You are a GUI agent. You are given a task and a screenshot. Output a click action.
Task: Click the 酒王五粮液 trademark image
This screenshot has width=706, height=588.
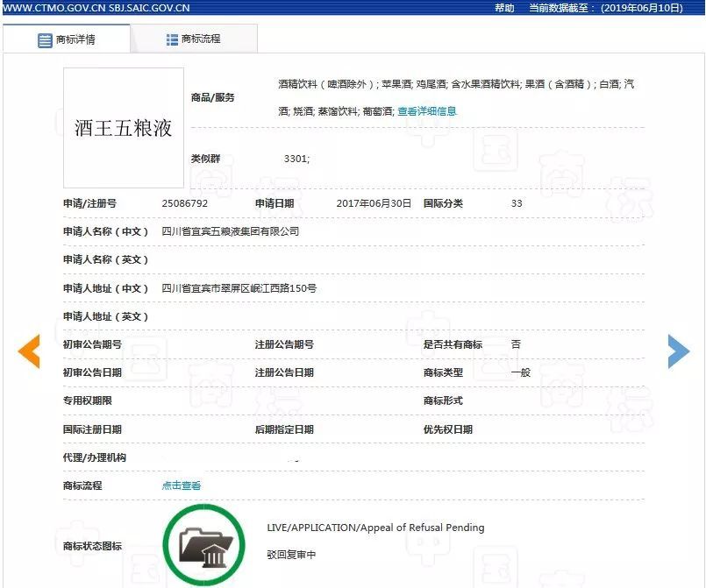tap(124, 128)
